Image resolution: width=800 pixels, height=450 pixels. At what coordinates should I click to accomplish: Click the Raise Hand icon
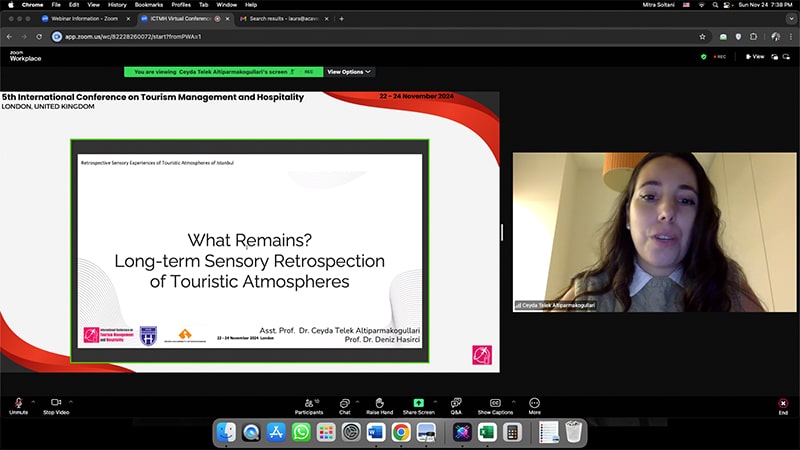coord(379,403)
